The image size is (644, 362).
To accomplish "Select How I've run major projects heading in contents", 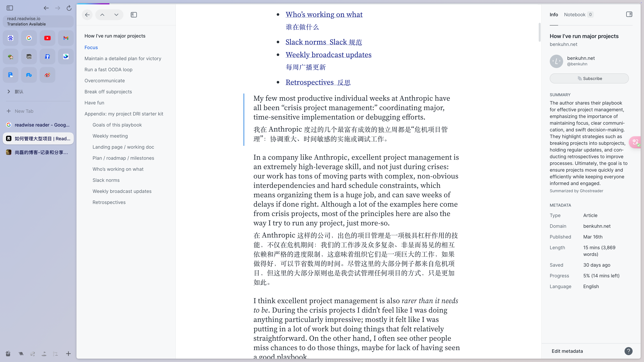I will click(x=115, y=36).
